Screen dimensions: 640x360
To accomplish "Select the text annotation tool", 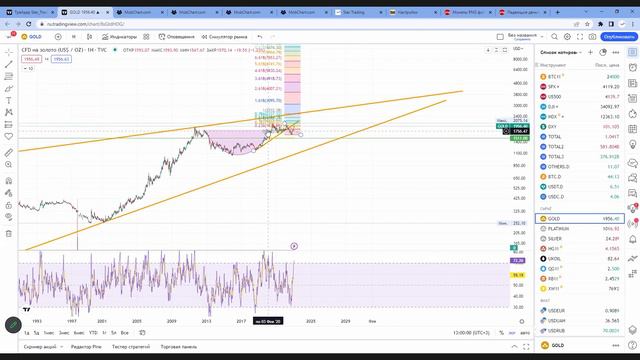I will click(9, 100).
